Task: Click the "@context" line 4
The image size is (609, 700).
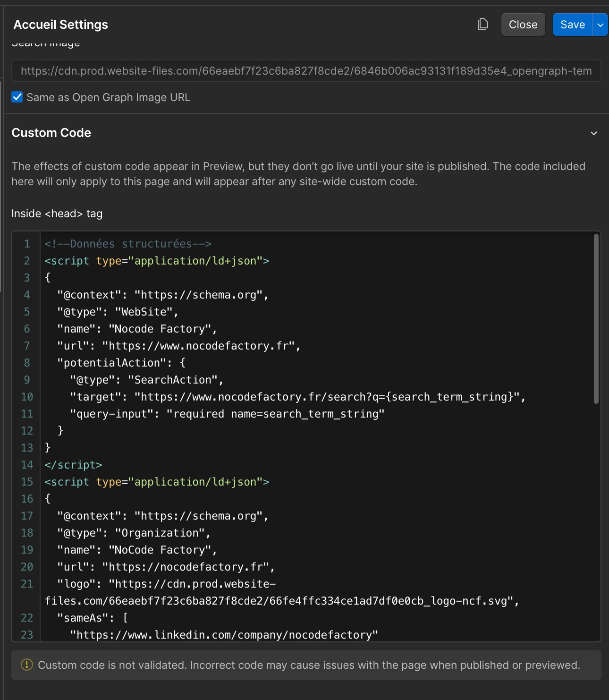Action: point(163,295)
